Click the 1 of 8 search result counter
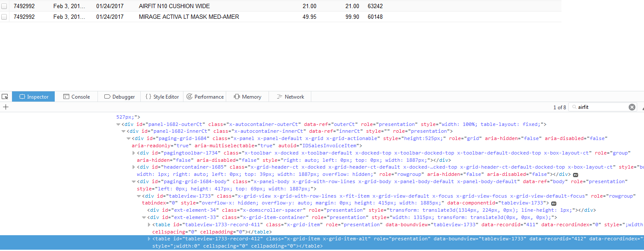Screen dimensions: 644x251 [x=559, y=107]
